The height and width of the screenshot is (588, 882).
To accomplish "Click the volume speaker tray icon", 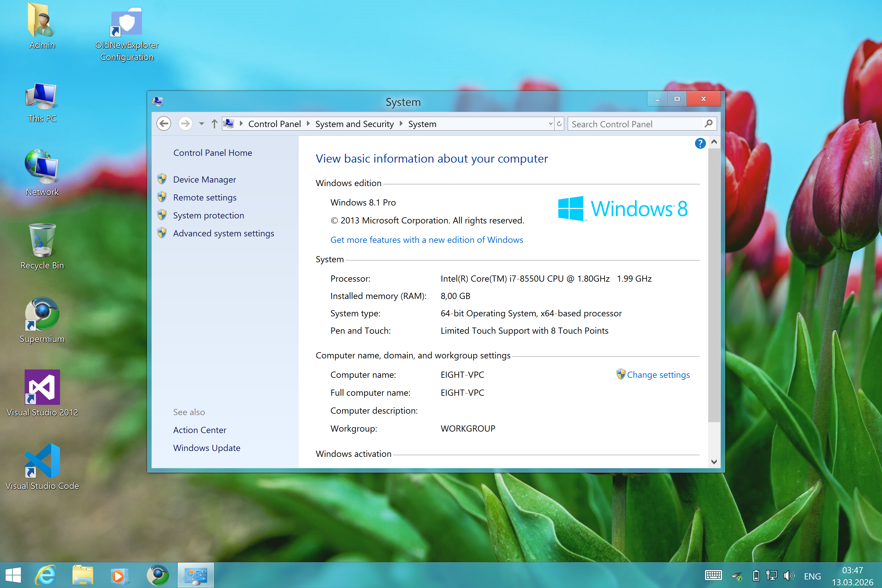I will click(x=789, y=575).
